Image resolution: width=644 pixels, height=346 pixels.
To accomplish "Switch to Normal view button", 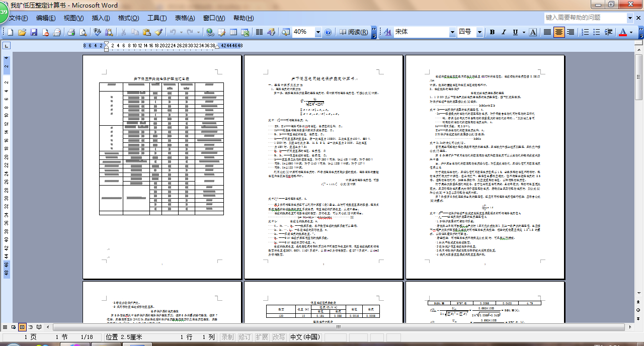I will (x=5, y=327).
